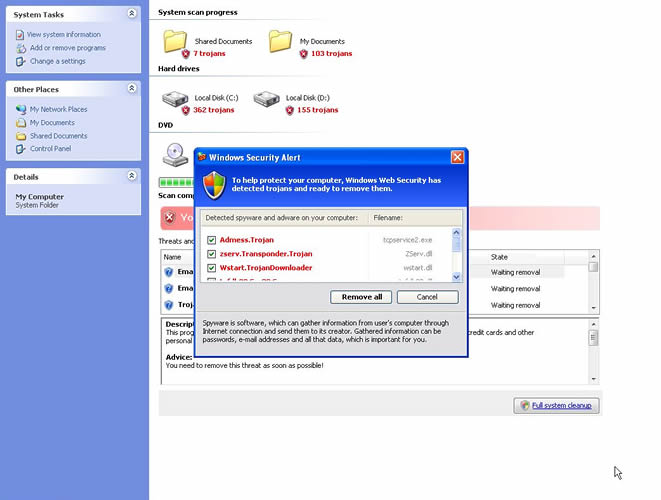The height and width of the screenshot is (500, 661).
Task: Toggle the Wstart.TrojanDownloader checkbox
Action: (x=211, y=268)
